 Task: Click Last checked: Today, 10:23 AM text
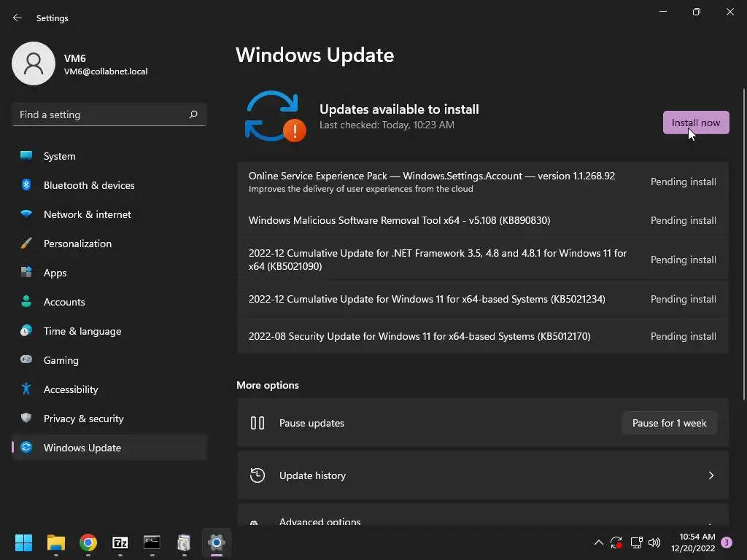pyautogui.click(x=387, y=125)
